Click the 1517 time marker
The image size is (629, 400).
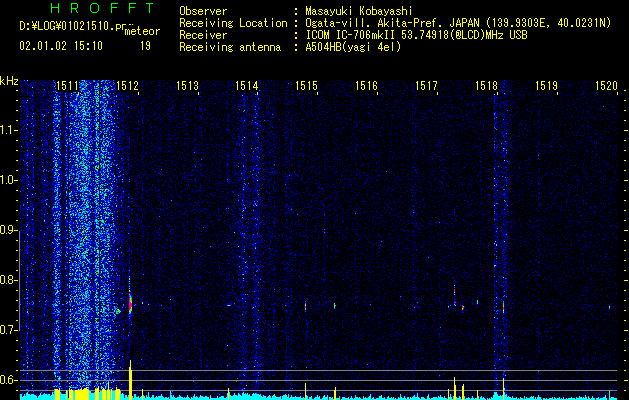[x=426, y=85]
